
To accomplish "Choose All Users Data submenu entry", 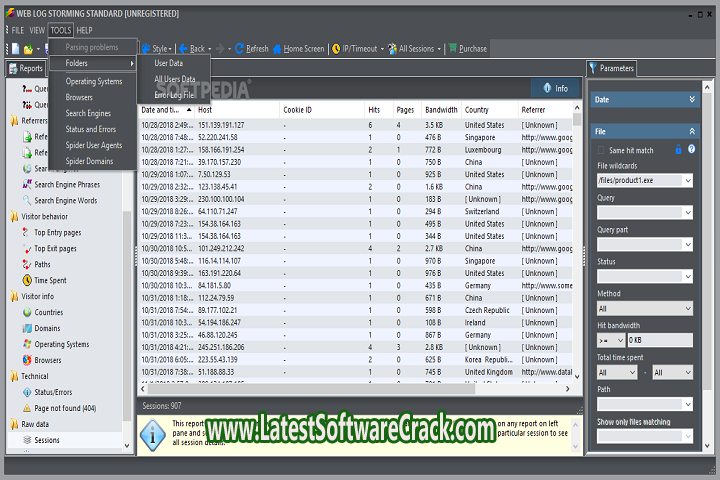I will [175, 79].
